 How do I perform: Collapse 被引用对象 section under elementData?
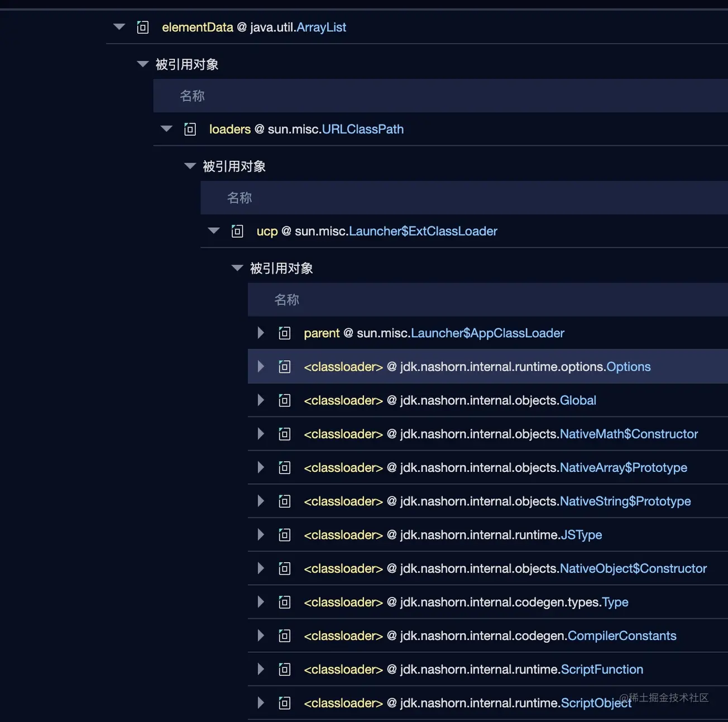click(x=143, y=64)
